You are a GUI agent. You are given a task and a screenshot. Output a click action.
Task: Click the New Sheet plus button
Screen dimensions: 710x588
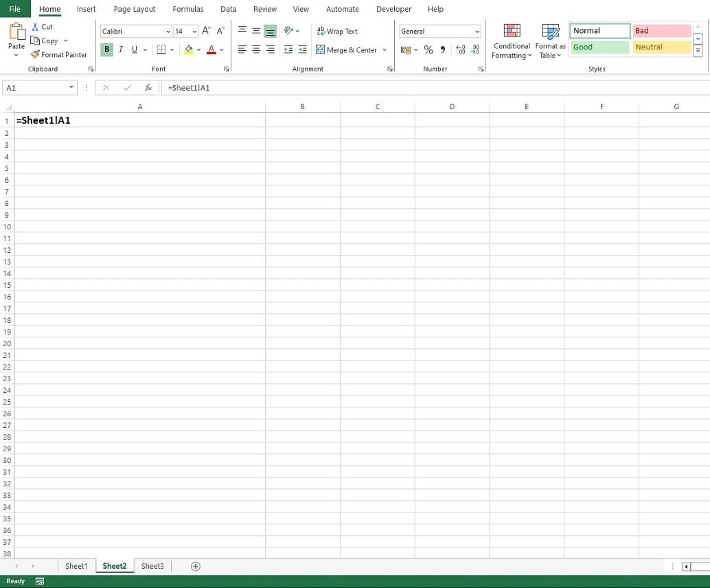(x=195, y=565)
